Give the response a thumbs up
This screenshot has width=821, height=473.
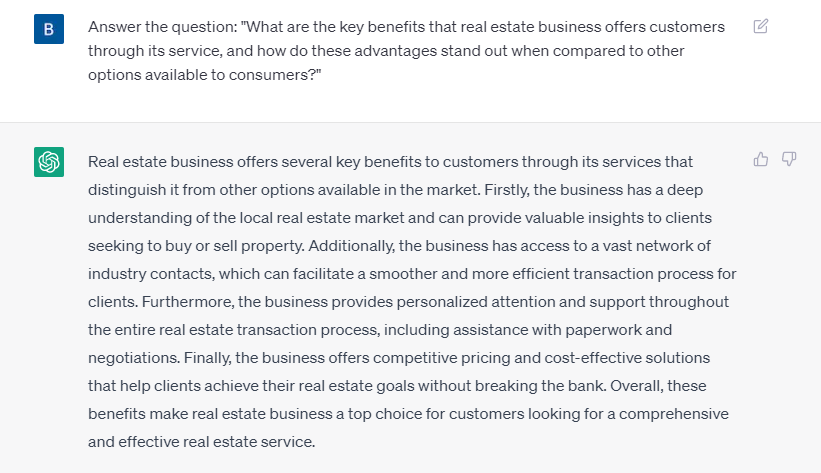point(761,159)
